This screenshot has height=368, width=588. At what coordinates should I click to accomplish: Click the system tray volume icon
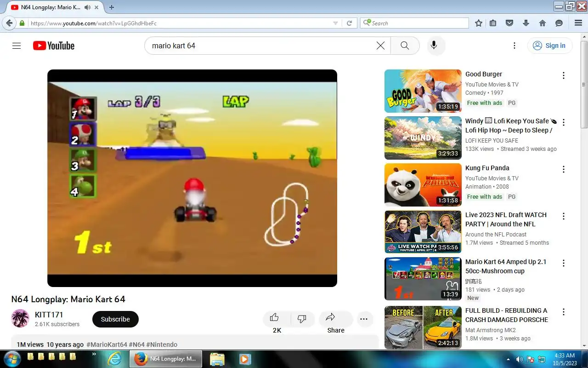519,359
